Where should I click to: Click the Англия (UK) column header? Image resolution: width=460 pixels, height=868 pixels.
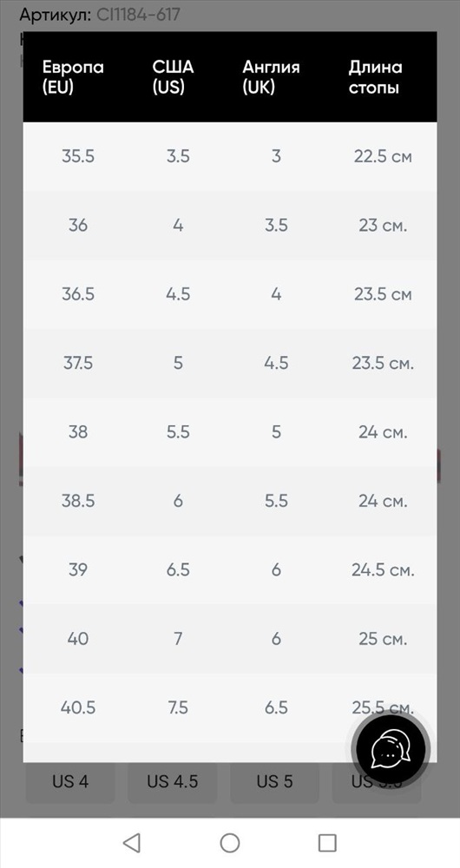point(272,77)
